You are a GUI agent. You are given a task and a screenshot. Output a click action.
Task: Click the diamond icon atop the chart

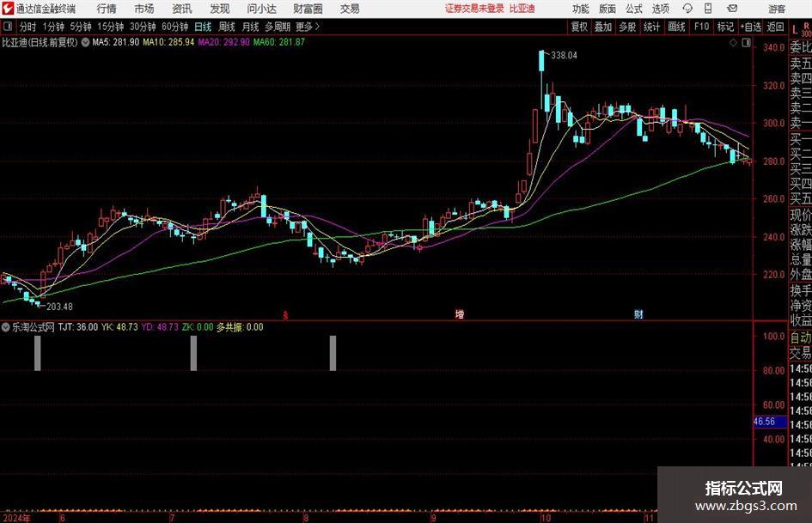coord(733,43)
